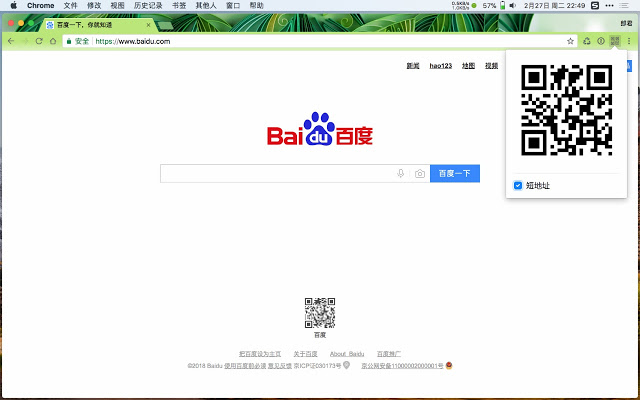This screenshot has width=640, height=400.
Task: Click the Apple menu icon
Action: click(14, 6)
